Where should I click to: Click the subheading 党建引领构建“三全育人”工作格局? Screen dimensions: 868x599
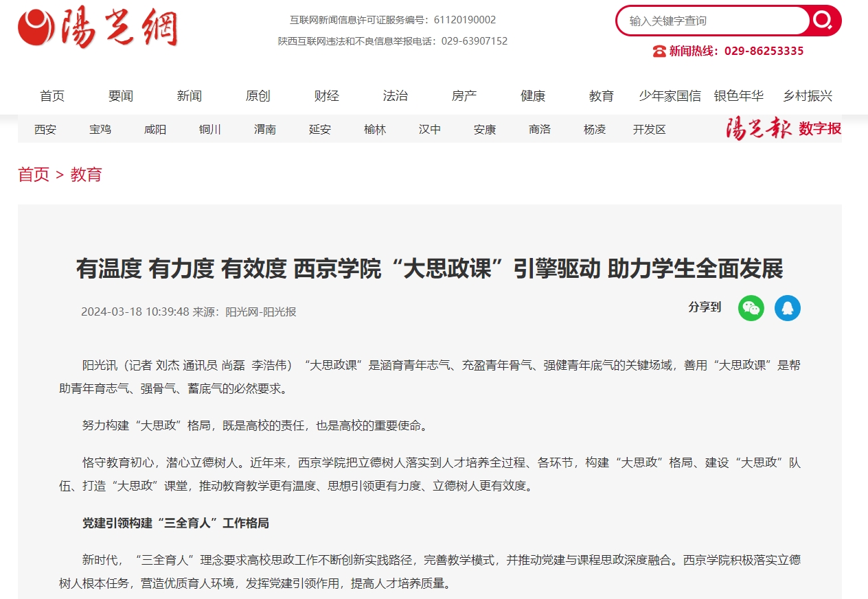(x=176, y=523)
